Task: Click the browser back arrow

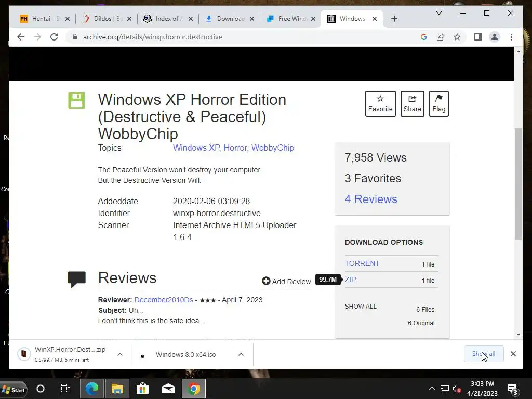Action: click(x=21, y=37)
